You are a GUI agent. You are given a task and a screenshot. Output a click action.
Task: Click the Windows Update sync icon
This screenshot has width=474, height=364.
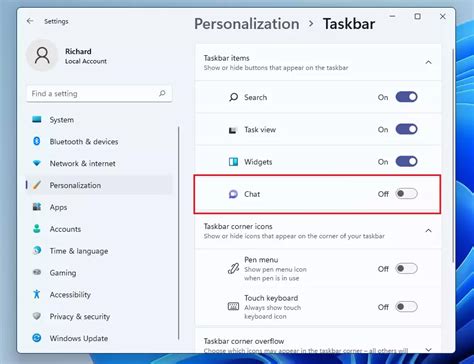(37, 338)
